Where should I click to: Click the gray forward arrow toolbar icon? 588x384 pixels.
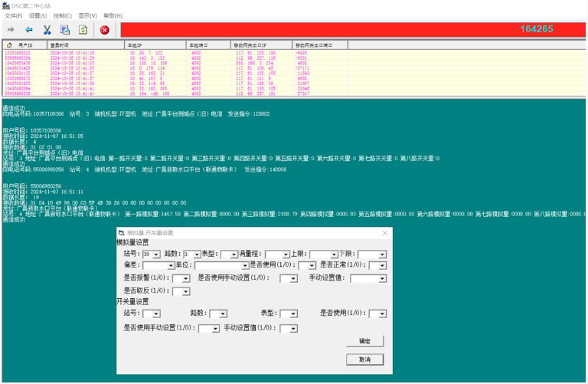(x=11, y=30)
